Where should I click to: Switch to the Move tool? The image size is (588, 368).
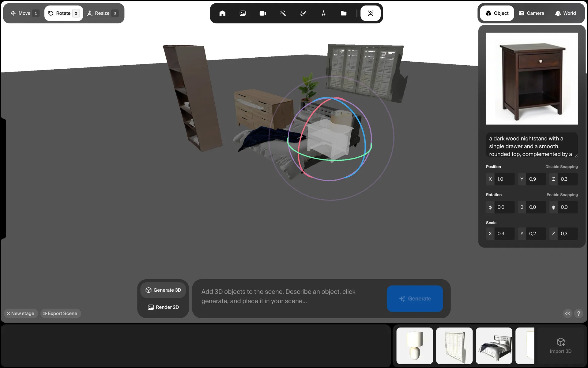point(24,13)
